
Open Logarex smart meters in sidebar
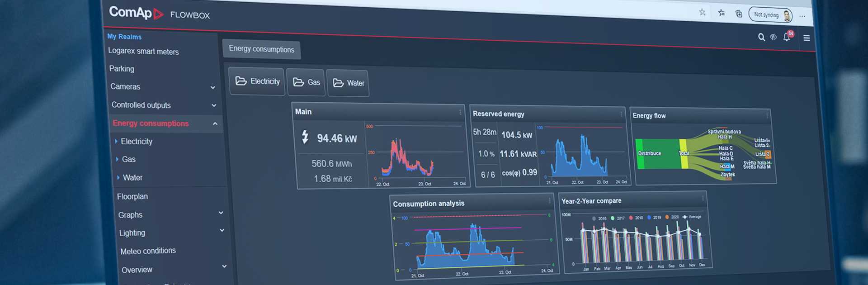143,51
